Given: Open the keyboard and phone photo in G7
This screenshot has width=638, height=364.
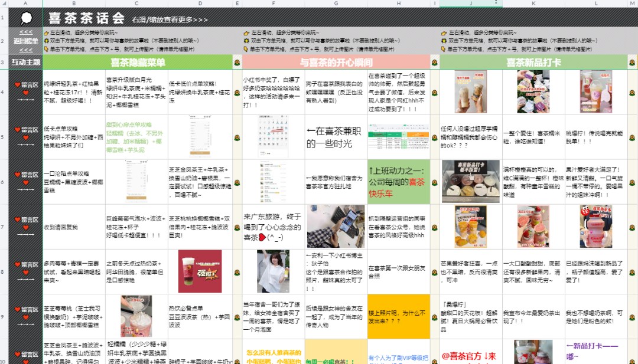Looking at the screenshot, I should 336,227.
